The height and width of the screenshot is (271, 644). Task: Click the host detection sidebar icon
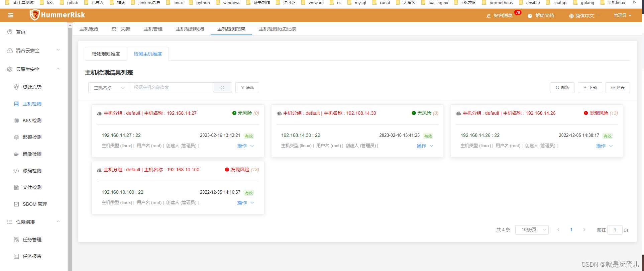pos(16,104)
